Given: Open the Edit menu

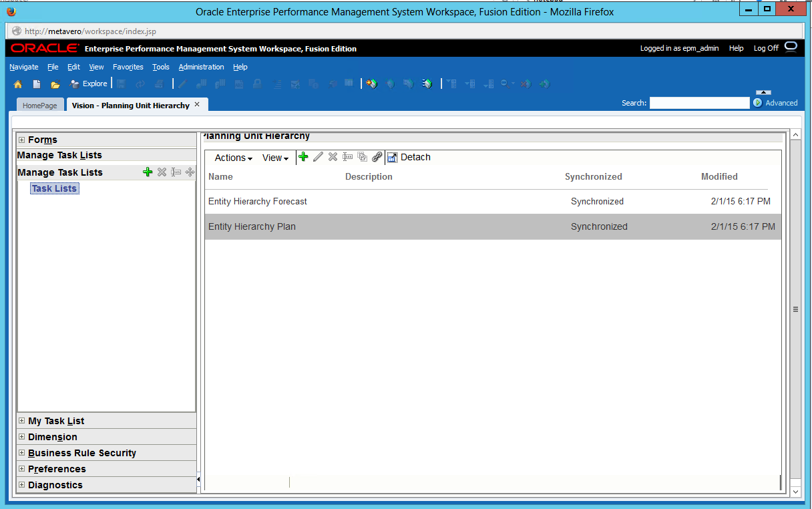Looking at the screenshot, I should [x=73, y=67].
